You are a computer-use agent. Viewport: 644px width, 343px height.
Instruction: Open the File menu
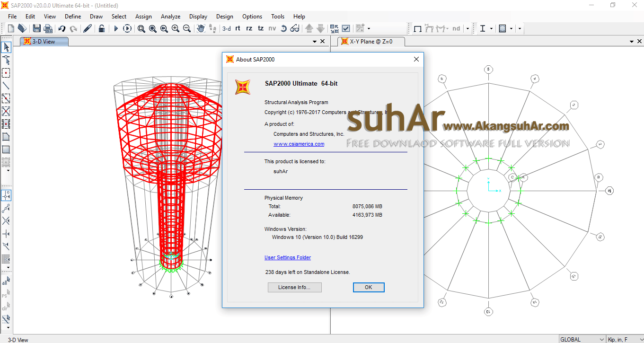[x=12, y=17]
